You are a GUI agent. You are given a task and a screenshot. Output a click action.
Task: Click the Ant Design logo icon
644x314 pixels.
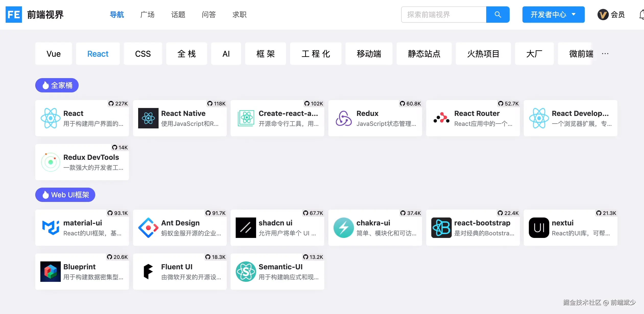(148, 228)
